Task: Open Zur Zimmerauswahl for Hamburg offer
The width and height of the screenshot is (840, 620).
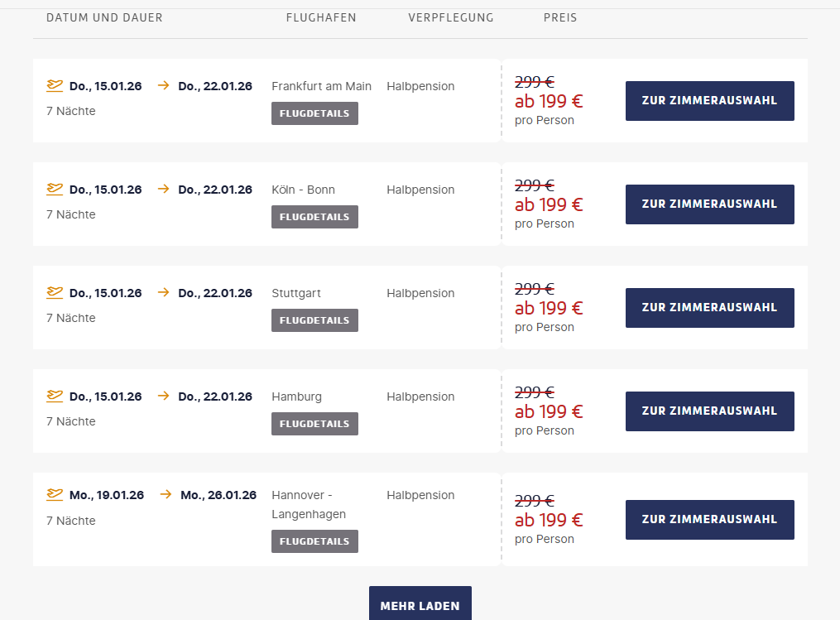Action: (710, 411)
